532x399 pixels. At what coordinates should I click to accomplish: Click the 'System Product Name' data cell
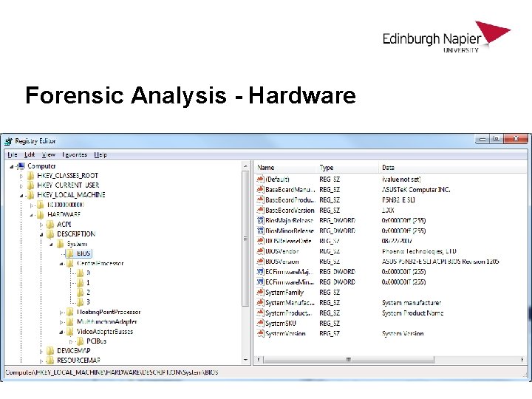coord(412,313)
